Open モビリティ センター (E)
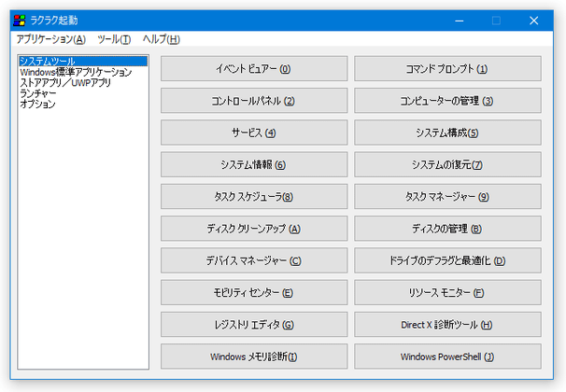Screen dimensions: 566x392 tap(254, 292)
